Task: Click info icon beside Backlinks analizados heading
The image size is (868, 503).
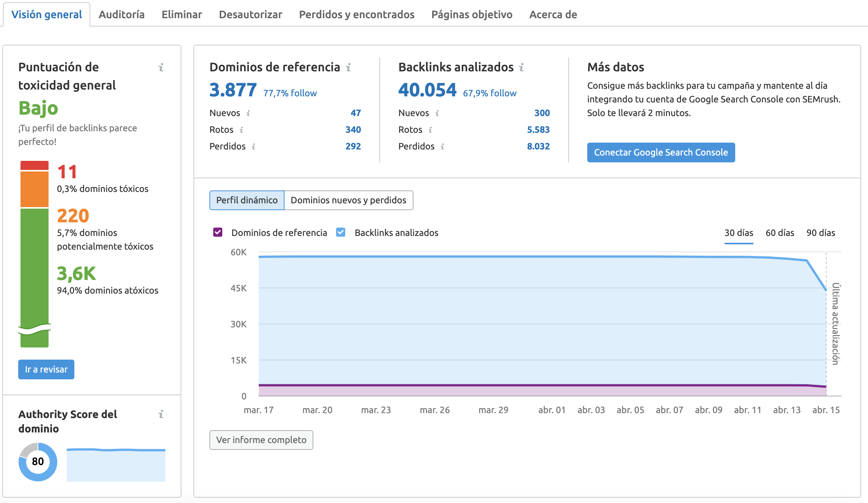Action: coord(522,68)
